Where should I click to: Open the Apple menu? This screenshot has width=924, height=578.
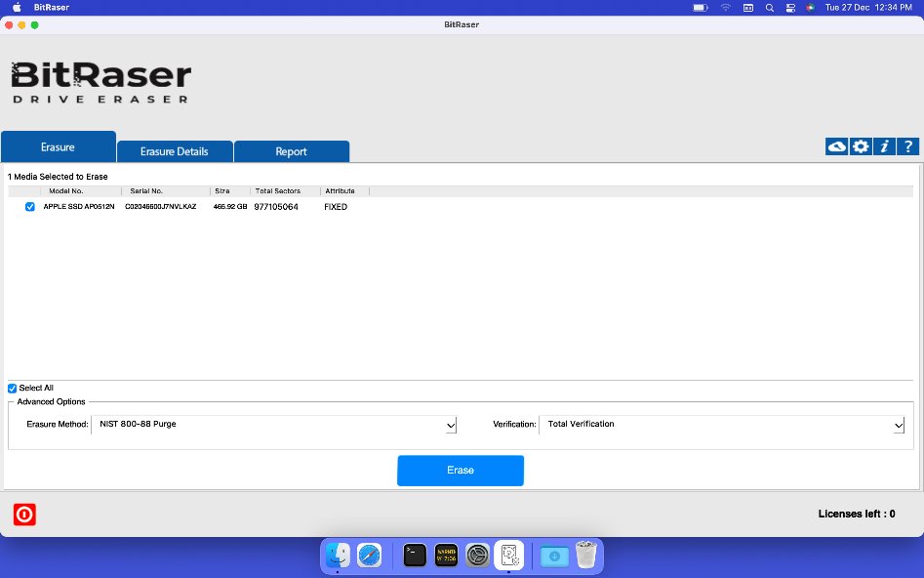pyautogui.click(x=17, y=7)
